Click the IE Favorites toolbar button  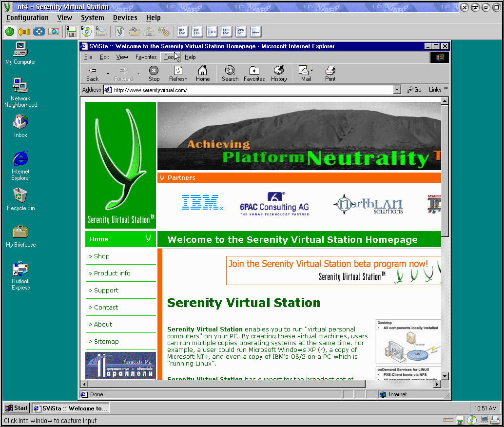254,74
